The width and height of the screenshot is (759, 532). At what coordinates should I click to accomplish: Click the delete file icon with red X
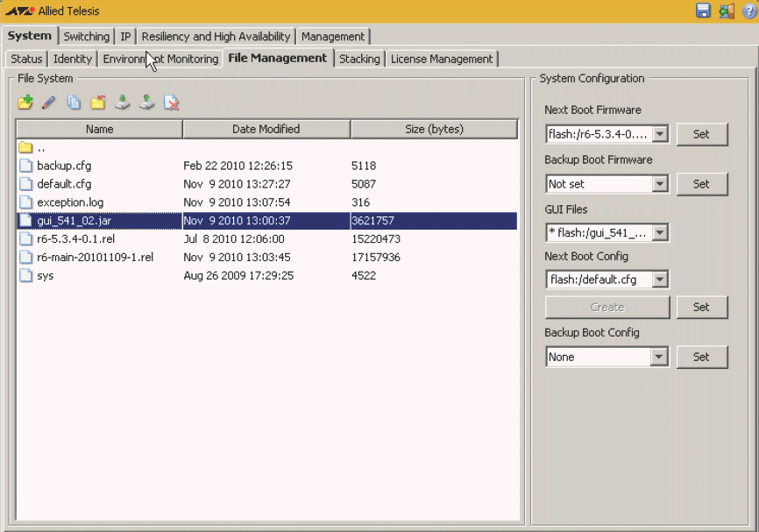[172, 103]
